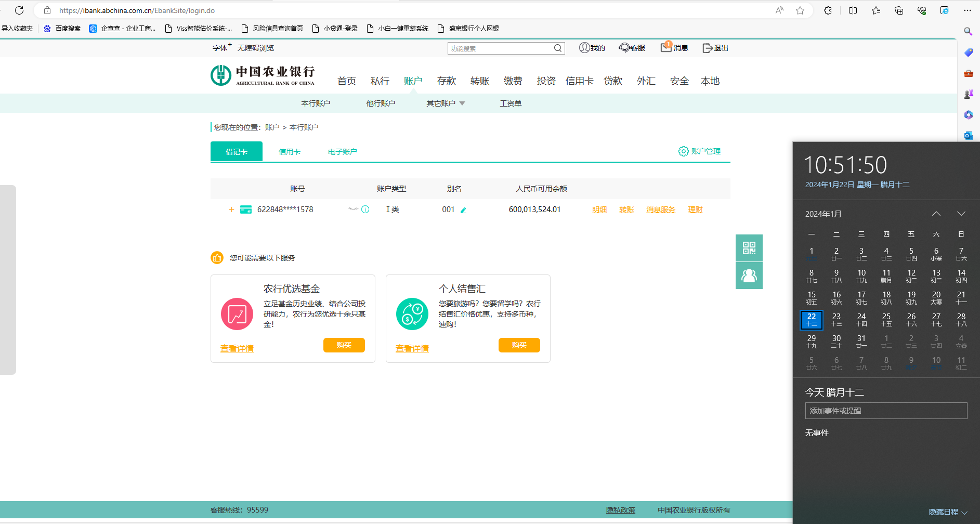
Task: Click the 添加事件或提醒 input field
Action: pos(885,411)
